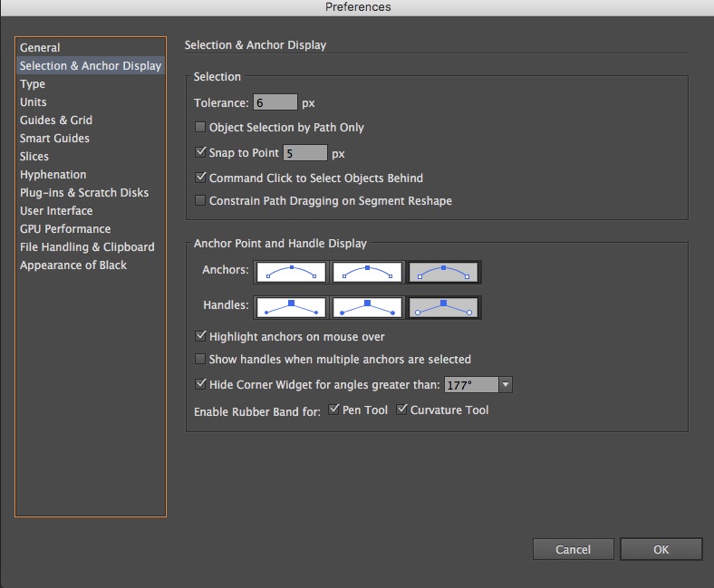Choose the hollow handles style
The image size is (714, 588).
443,307
